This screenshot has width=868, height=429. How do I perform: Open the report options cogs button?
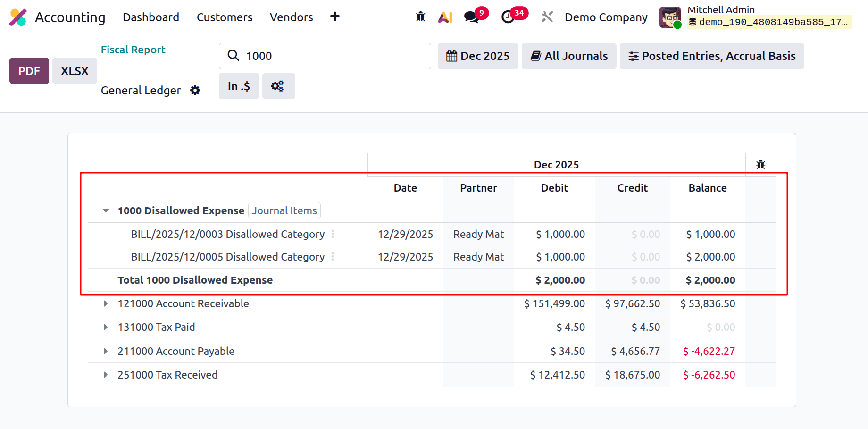click(279, 86)
